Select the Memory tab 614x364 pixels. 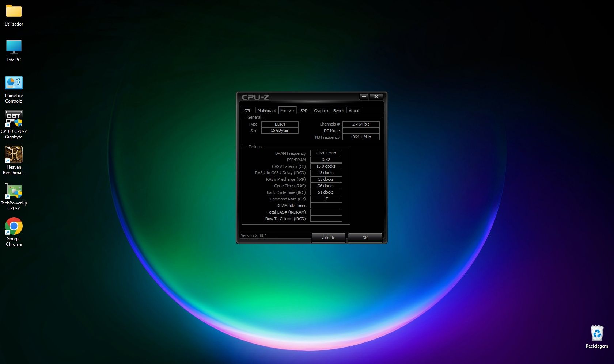click(x=287, y=110)
